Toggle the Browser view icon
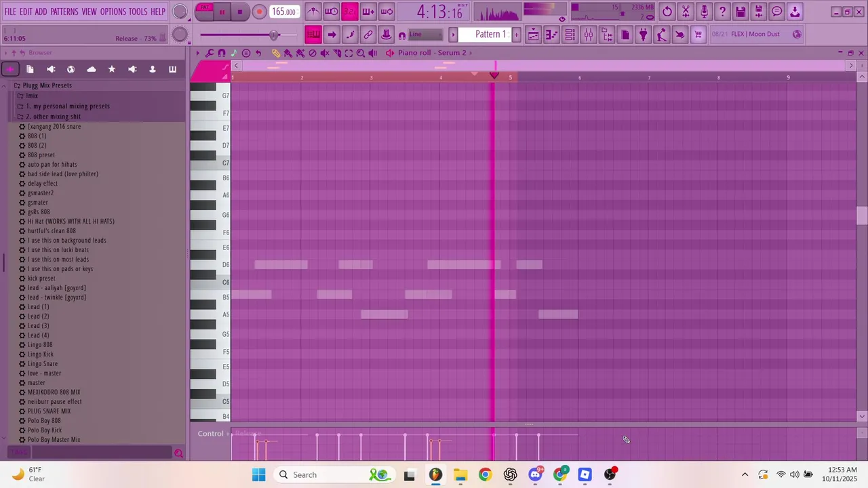Screen dimensions: 868x488 click(607, 35)
